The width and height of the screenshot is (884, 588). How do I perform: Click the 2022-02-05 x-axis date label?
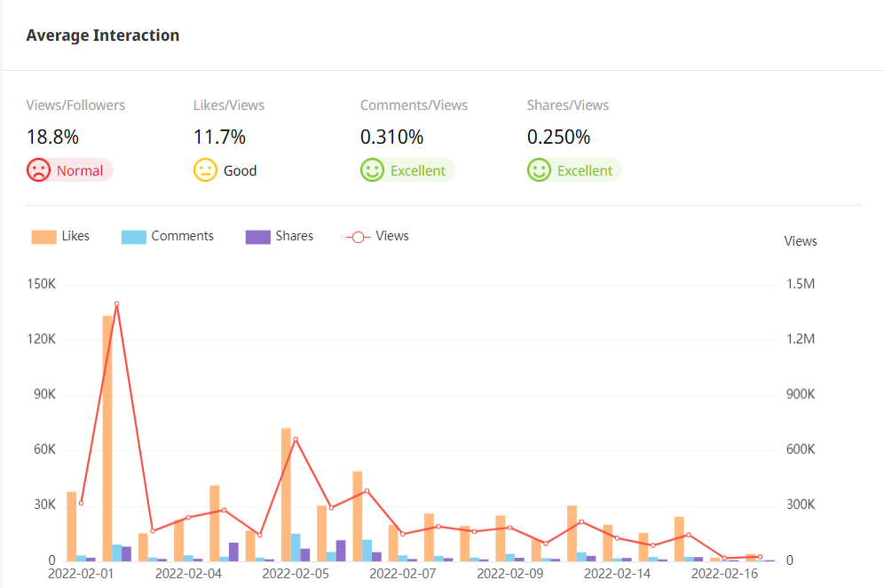[x=296, y=574]
